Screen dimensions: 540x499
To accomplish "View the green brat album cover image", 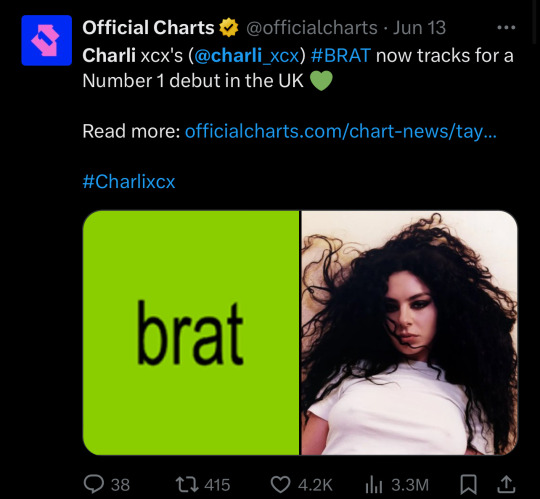I will [191, 333].
